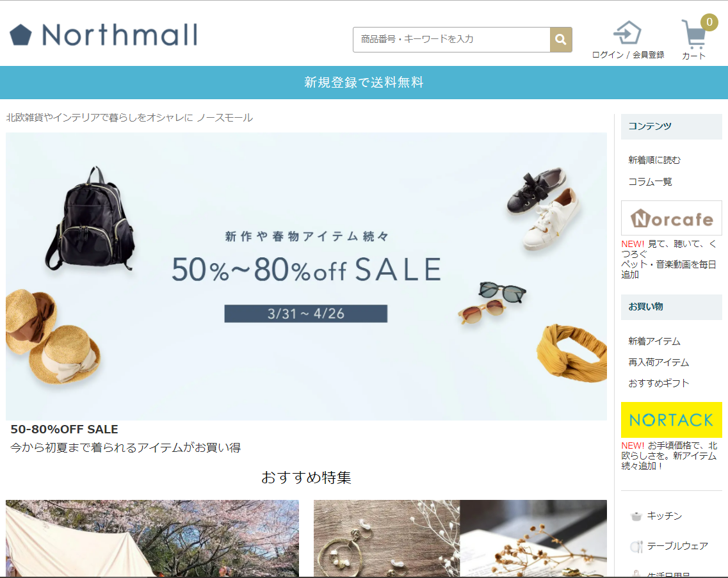Open the キッチン category icon
Screen dimensions: 728x578
click(636, 516)
